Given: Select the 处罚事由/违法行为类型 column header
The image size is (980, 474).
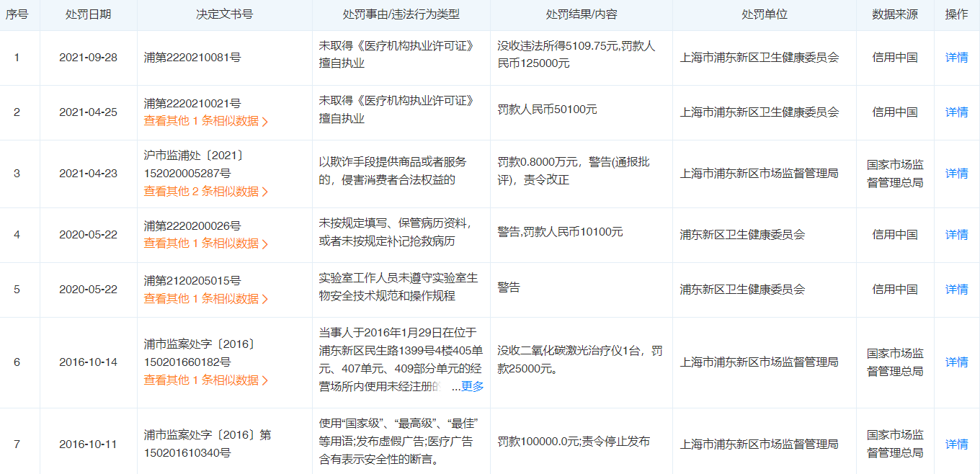Looking at the screenshot, I should point(401,14).
